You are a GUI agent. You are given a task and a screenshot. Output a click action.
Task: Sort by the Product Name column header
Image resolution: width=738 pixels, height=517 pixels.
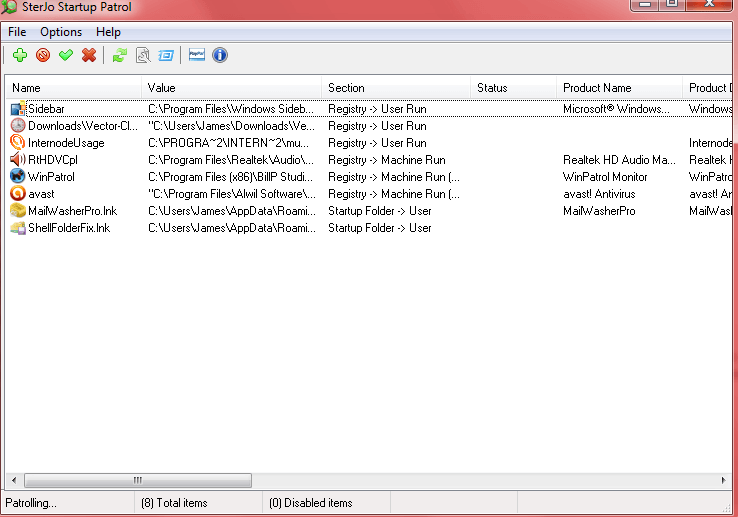619,88
